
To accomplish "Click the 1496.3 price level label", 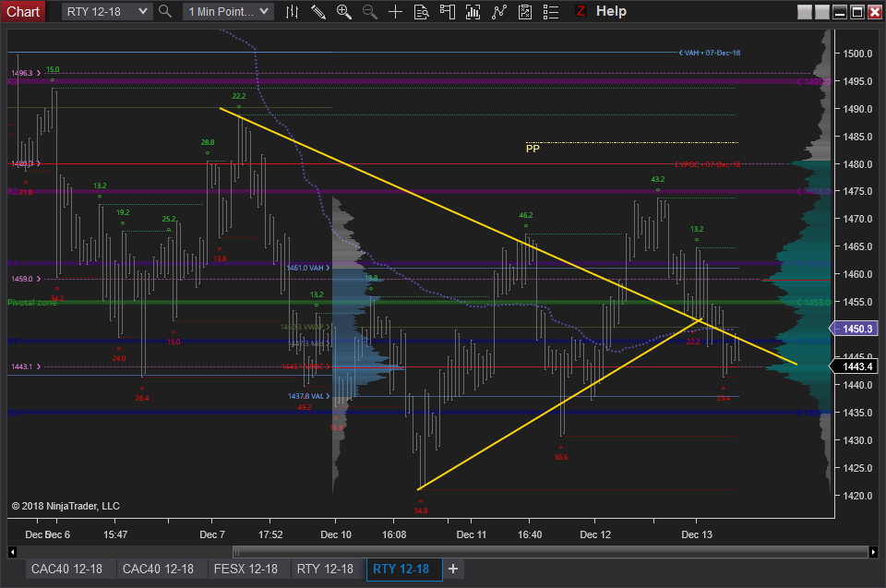I will coord(26,73).
